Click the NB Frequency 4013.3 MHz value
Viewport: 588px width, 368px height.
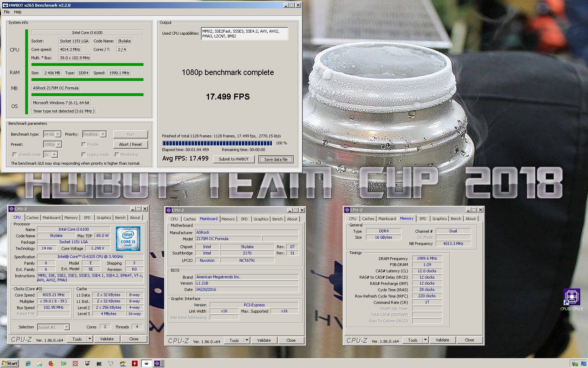point(453,244)
